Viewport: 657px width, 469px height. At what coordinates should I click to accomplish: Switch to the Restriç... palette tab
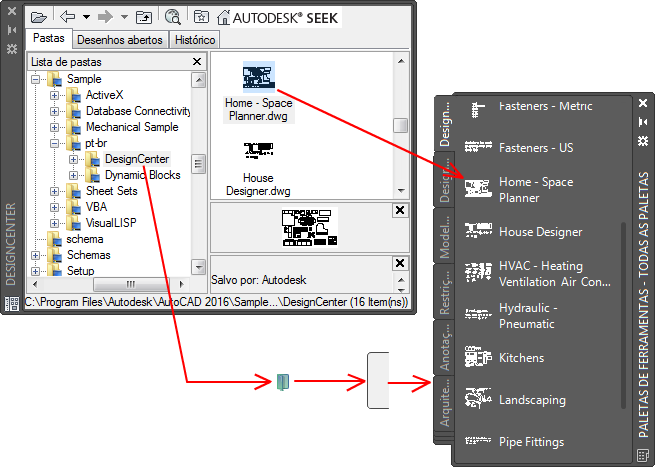(x=445, y=293)
